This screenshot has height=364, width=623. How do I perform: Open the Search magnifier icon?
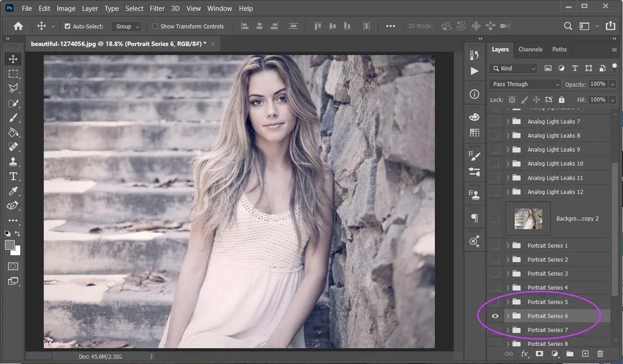click(x=568, y=26)
